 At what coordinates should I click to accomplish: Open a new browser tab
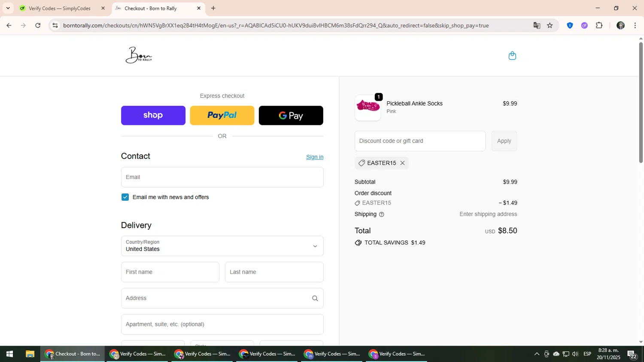213,8
